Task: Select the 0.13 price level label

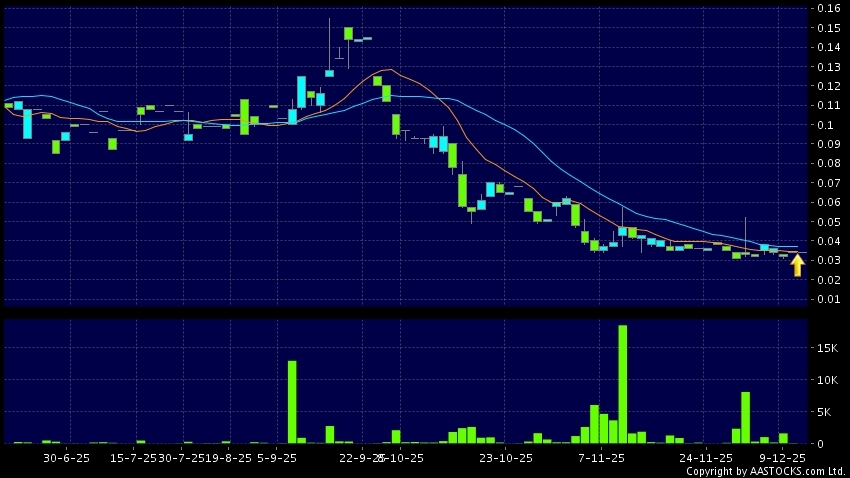Action: point(827,67)
